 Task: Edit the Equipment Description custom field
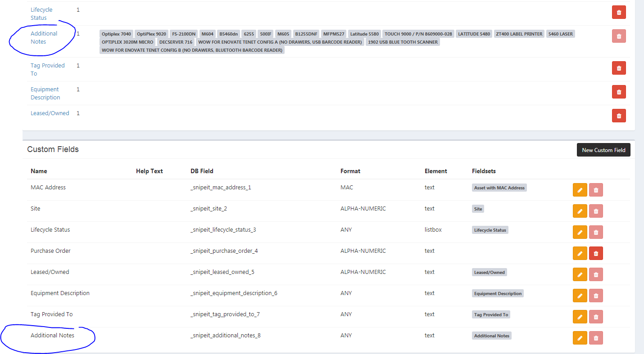tap(580, 296)
